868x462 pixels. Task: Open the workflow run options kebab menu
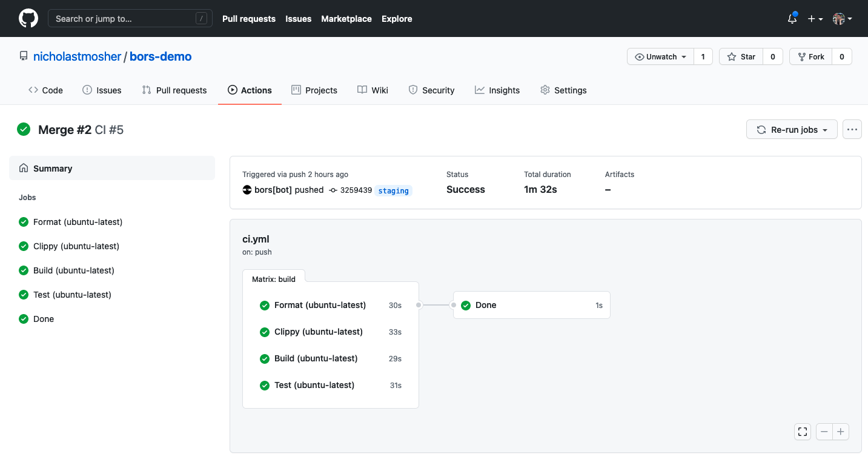point(852,129)
